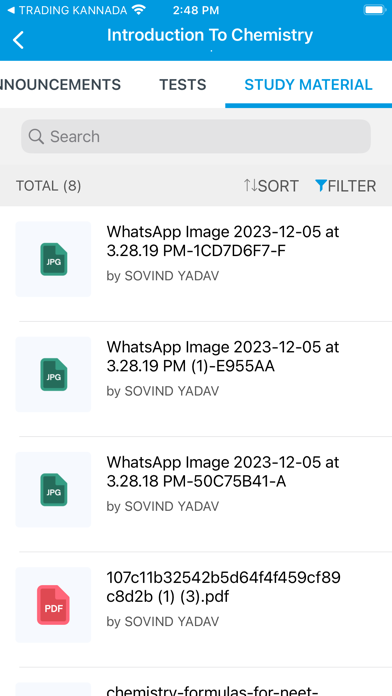
Task: Tap the TOTAL (8) count label
Action: 49,186
